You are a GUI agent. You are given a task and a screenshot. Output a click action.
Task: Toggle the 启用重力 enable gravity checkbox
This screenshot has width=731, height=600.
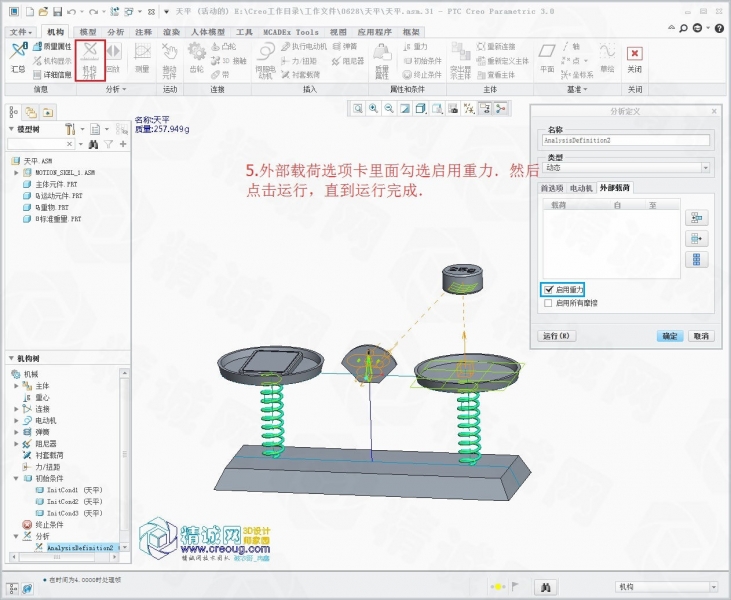(x=549, y=290)
